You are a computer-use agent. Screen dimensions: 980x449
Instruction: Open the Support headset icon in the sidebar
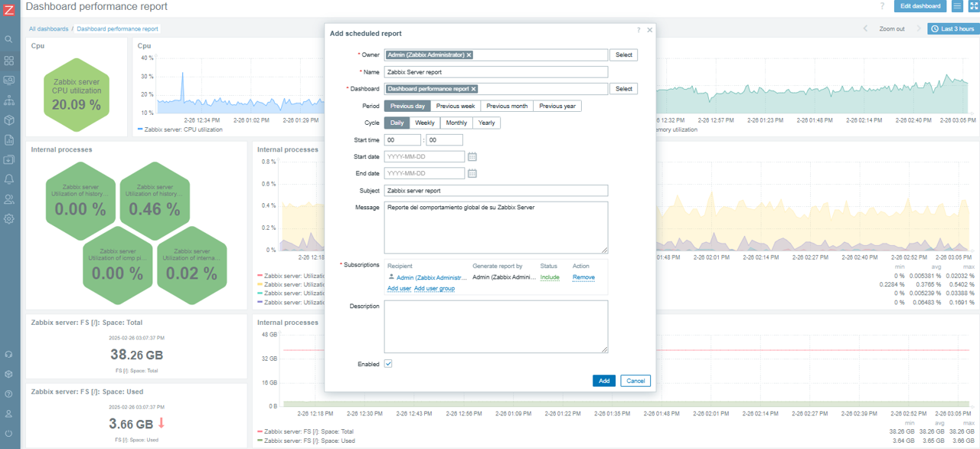pyautogui.click(x=9, y=355)
